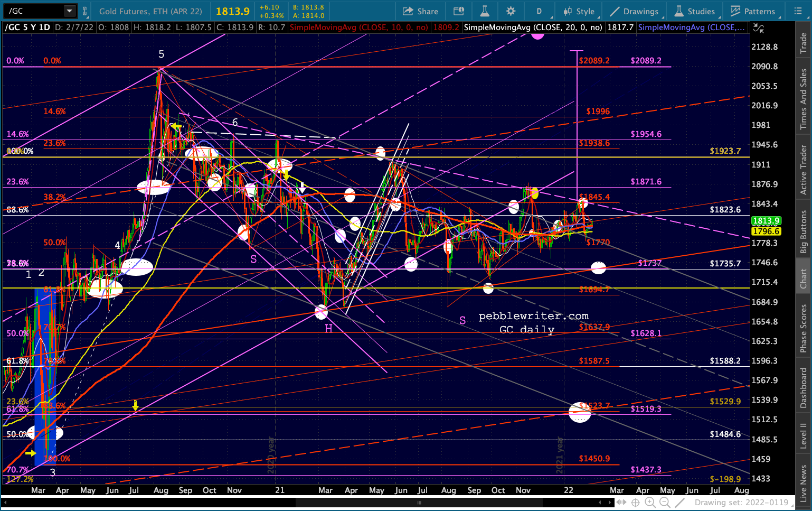Select the crosshair pan tool icon

636,503
